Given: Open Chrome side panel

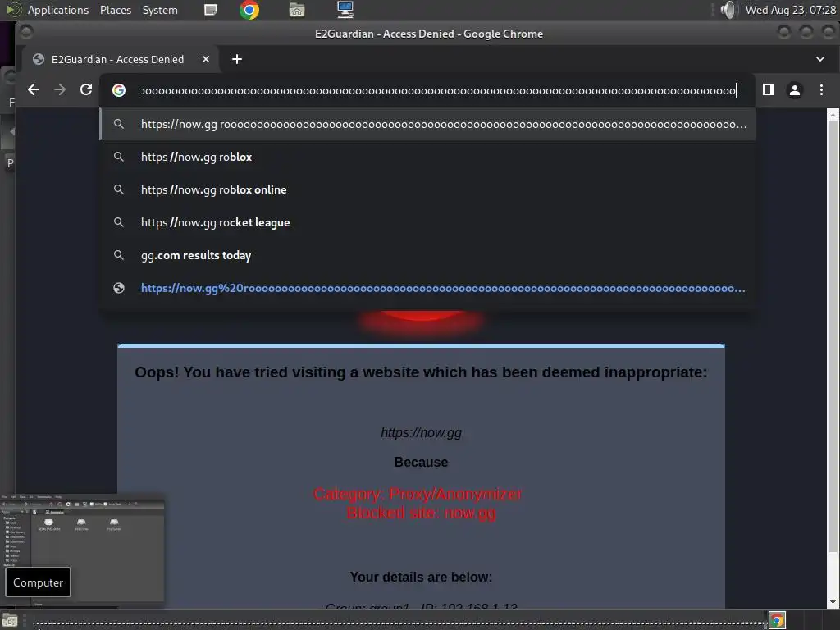Looking at the screenshot, I should tap(768, 90).
